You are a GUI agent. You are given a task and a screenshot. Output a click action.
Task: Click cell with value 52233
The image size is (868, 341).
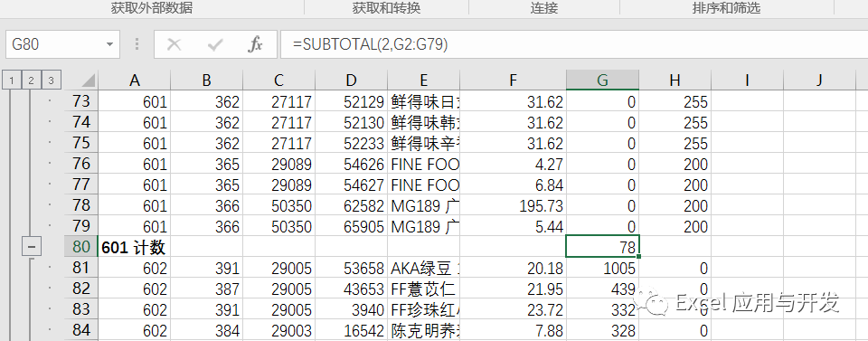pyautogui.click(x=352, y=143)
